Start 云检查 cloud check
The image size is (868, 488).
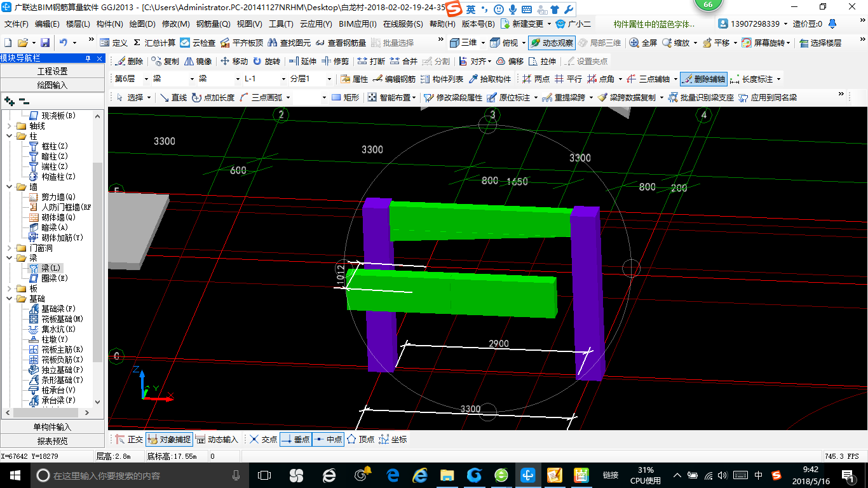coord(198,43)
